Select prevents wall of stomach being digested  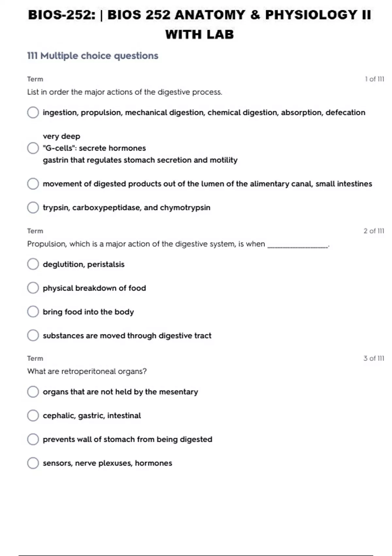pos(33,439)
